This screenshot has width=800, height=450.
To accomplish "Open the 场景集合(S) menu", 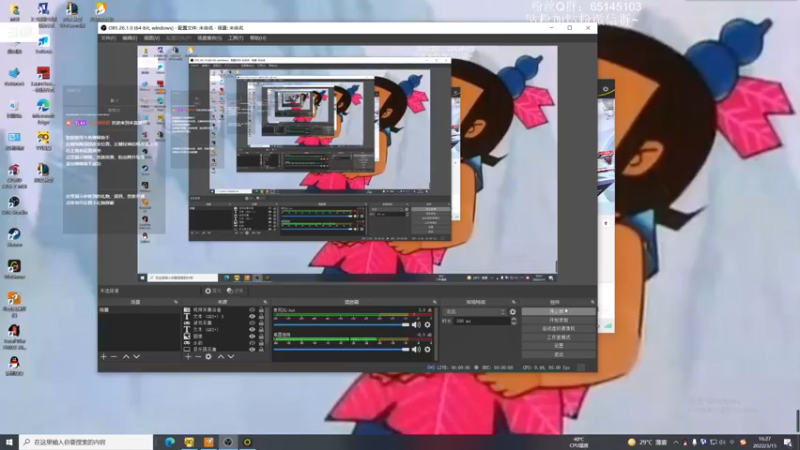I will point(210,38).
